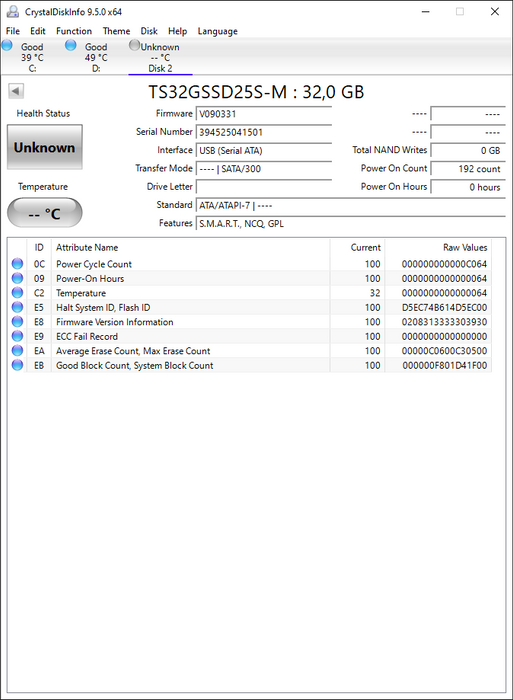513x700 pixels.
Task: Click raw value 000000F801D41F00
Action: pos(445,366)
